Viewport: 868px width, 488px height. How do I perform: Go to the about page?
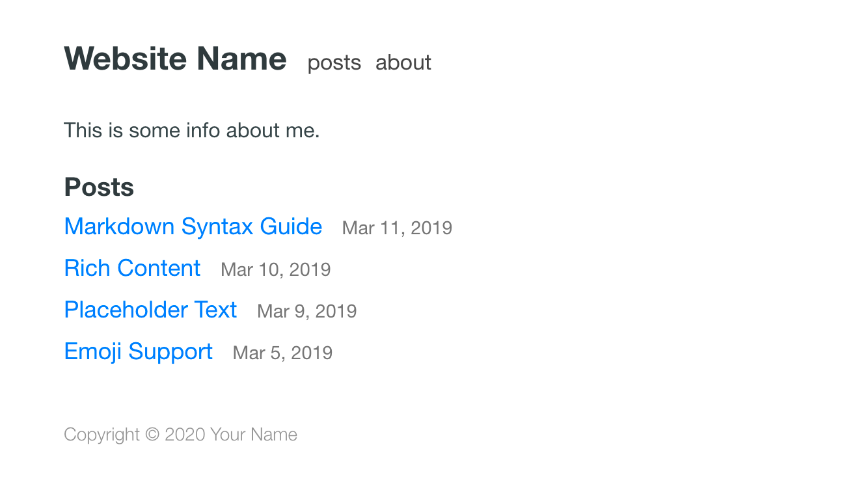[x=403, y=62]
